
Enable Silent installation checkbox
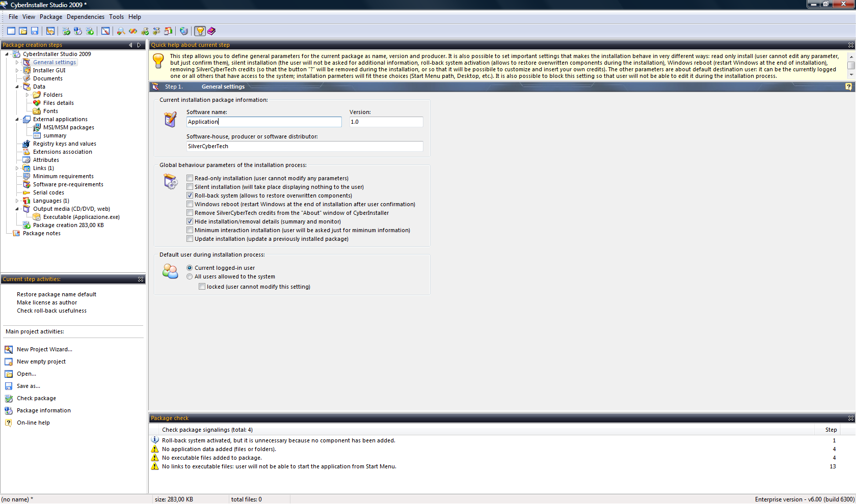click(x=190, y=187)
